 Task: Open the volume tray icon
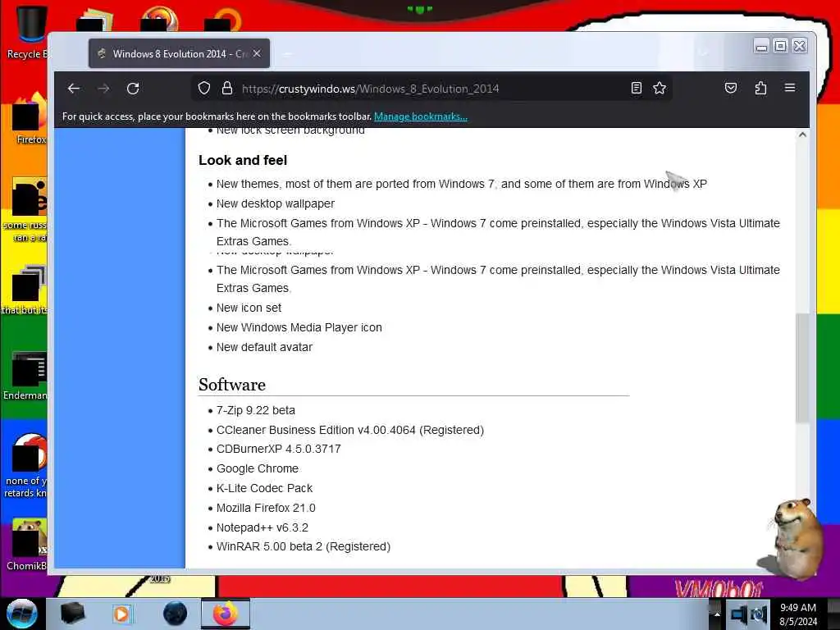tap(758, 614)
